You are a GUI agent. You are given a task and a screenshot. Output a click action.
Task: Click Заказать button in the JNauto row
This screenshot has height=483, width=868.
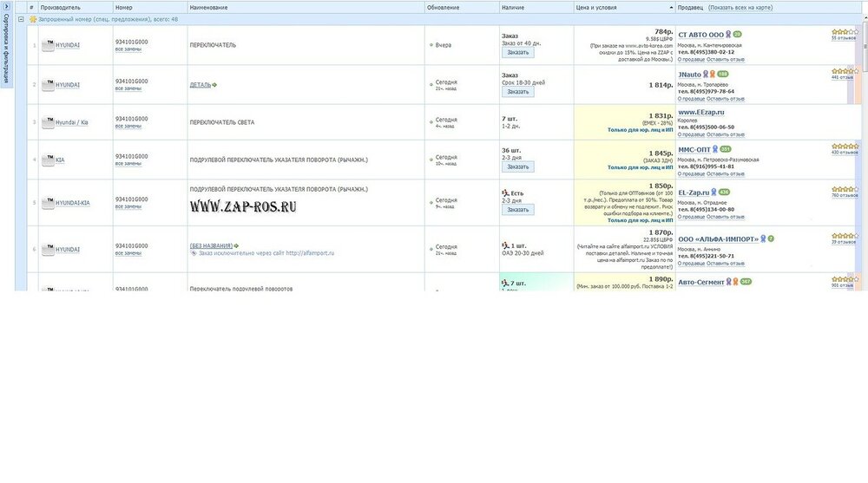[518, 92]
